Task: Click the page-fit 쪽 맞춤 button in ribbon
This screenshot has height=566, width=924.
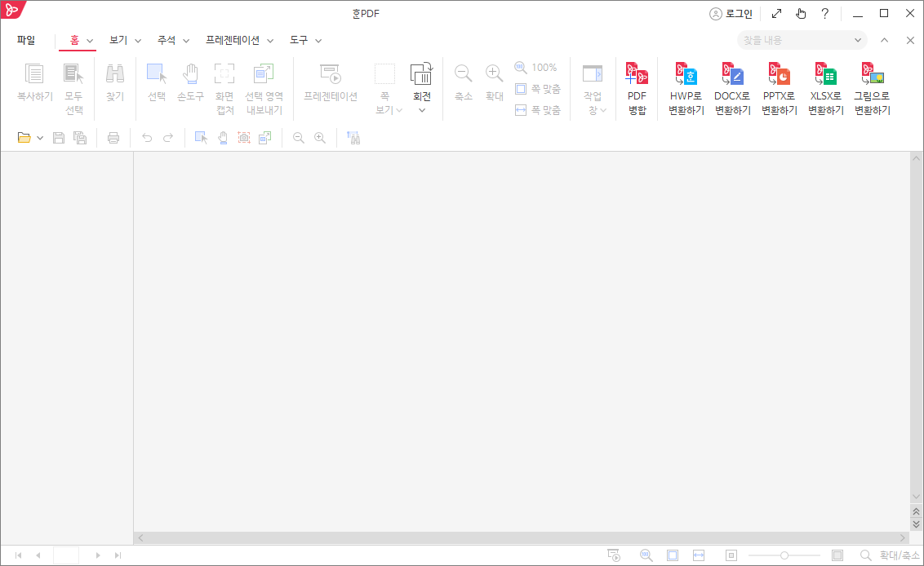Action: [x=537, y=89]
